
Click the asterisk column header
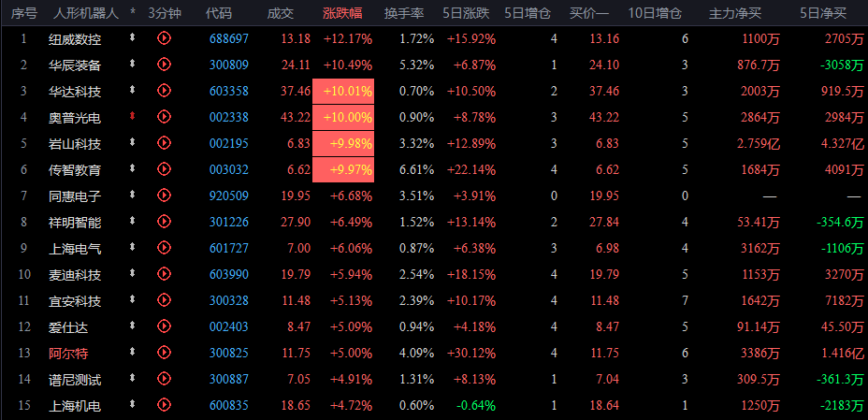coord(132,13)
